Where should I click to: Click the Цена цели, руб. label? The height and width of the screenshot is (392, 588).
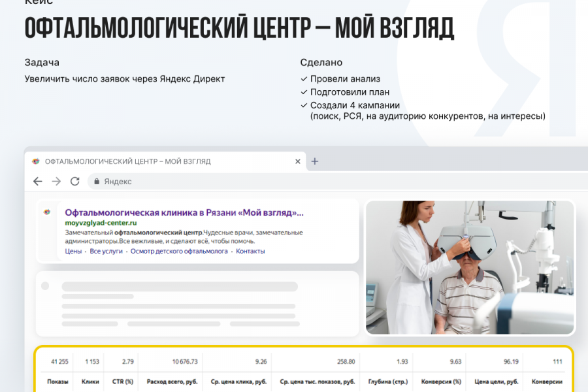[497, 382]
